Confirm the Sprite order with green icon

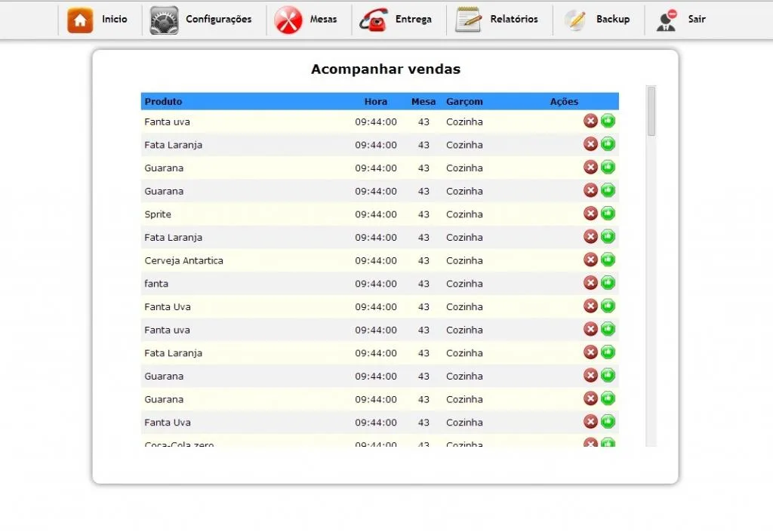pos(608,214)
